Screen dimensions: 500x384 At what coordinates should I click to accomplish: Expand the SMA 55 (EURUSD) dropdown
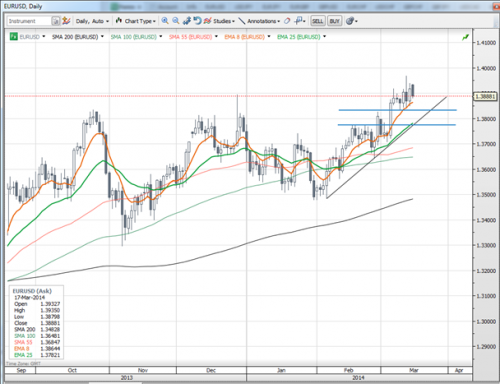pos(216,36)
